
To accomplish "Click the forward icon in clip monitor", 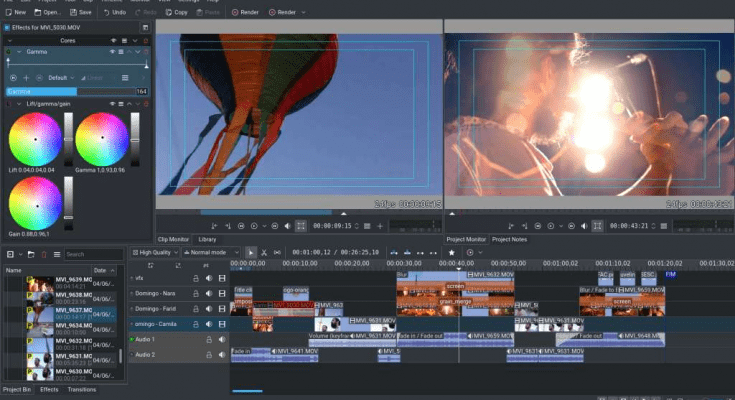I will 275,226.
